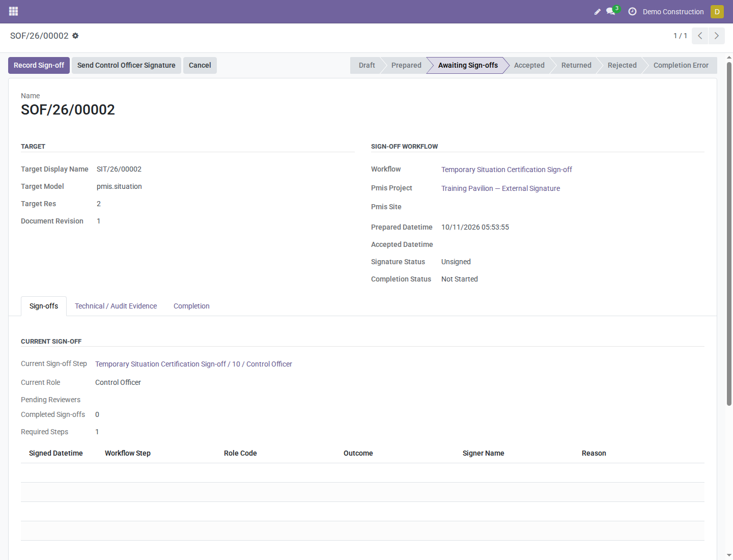Select the Completion Error stage
733x560 pixels.
(x=681, y=65)
